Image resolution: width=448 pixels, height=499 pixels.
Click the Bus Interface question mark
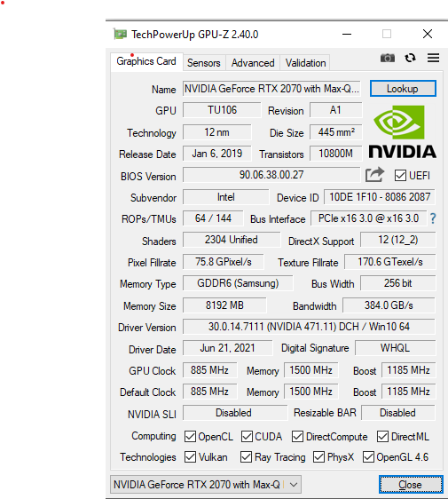[433, 218]
